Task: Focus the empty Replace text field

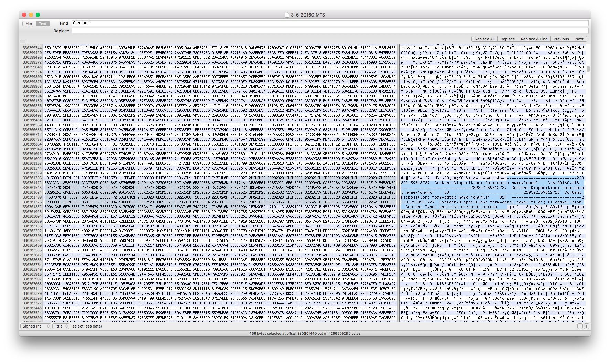Action: coord(330,31)
